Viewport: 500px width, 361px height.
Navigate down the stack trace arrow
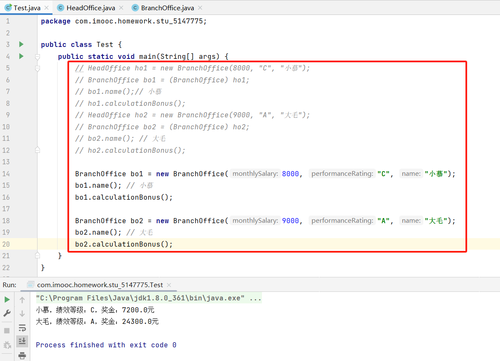pos(22,314)
